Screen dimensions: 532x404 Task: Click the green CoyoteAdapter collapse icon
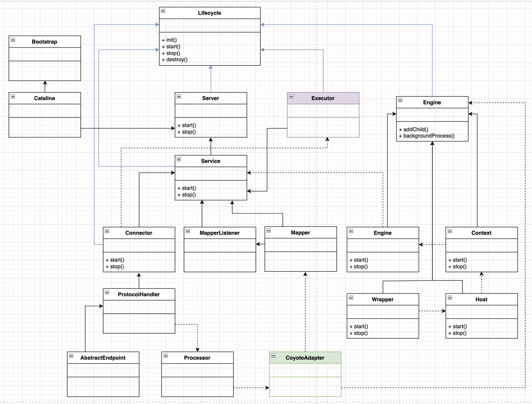point(273,356)
